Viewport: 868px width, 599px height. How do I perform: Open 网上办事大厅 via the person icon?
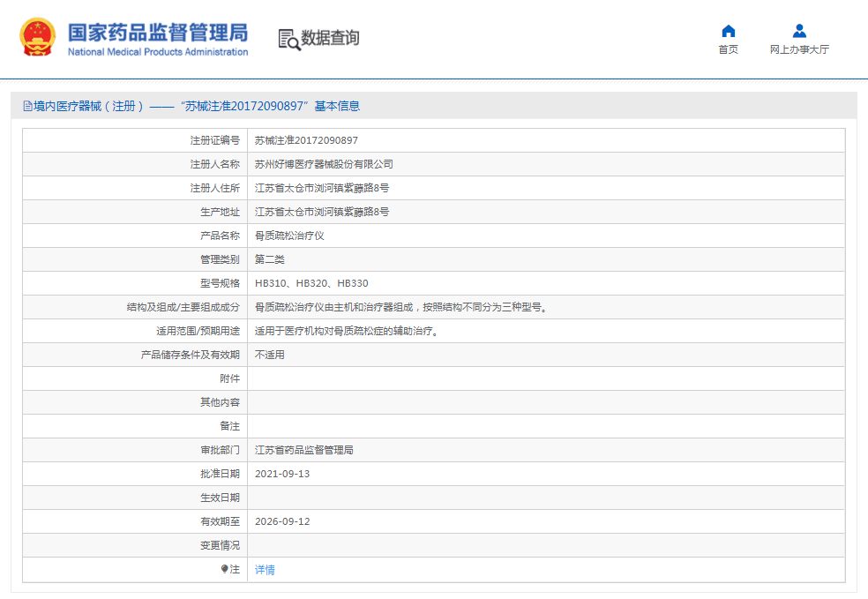pos(799,31)
